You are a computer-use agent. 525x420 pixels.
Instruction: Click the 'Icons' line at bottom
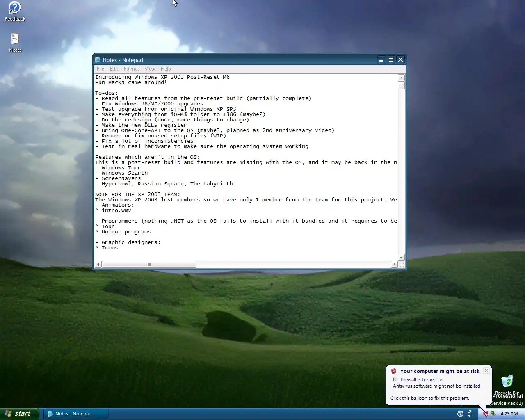coord(107,248)
